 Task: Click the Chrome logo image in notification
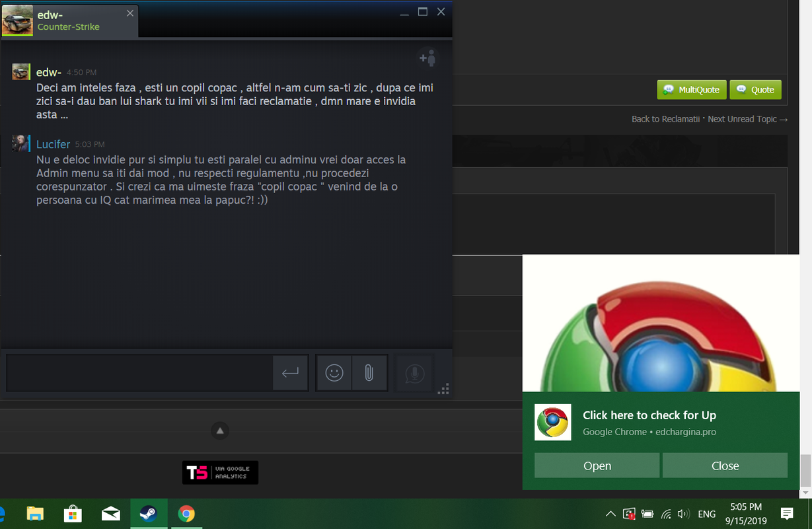(x=661, y=323)
